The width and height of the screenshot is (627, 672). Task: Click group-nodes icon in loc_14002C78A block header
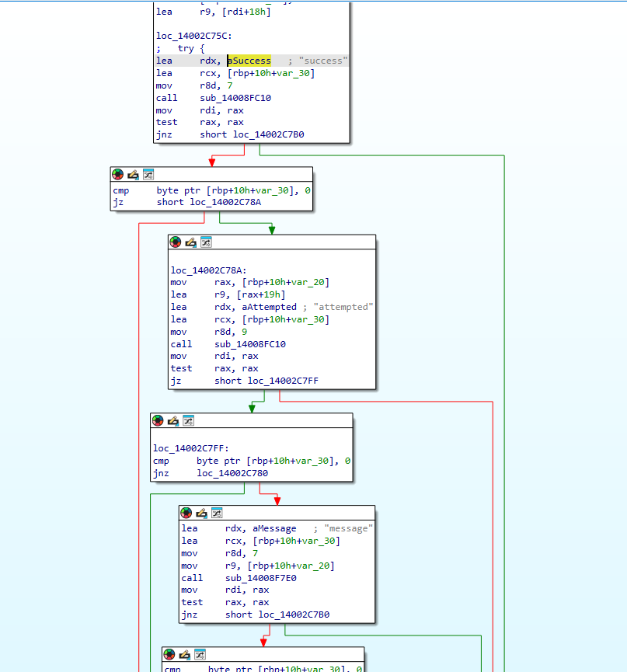(x=206, y=242)
